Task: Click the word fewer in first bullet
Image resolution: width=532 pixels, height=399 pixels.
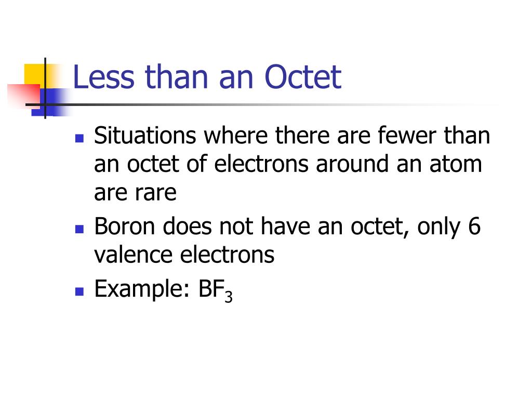Action: (x=407, y=136)
